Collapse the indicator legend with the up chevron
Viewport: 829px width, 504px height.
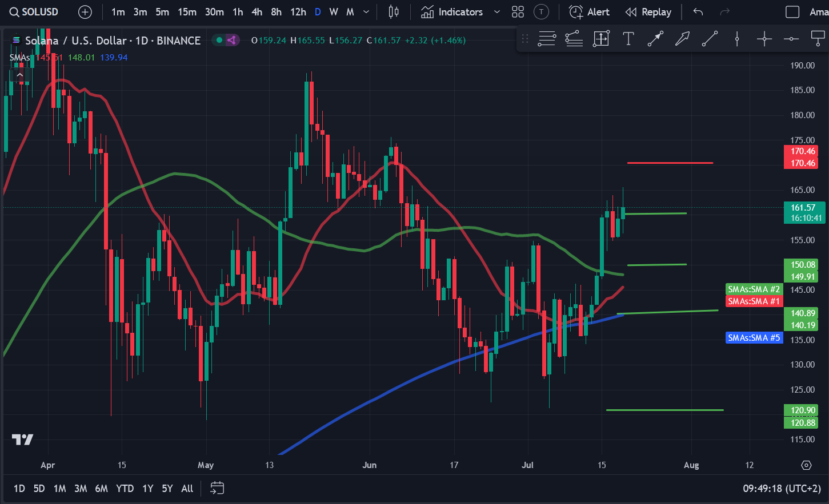pos(20,75)
